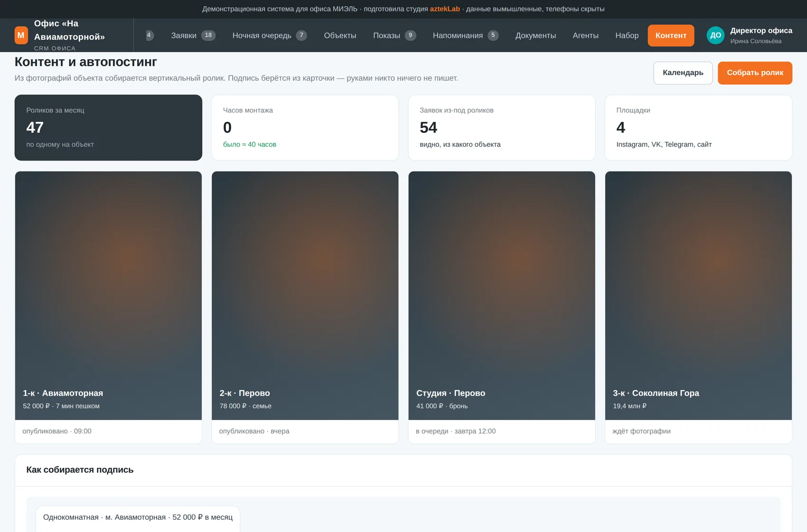Screen dimensions: 807x532
Task: Select the 3-к Соколиная Гора card
Action: [698, 308]
